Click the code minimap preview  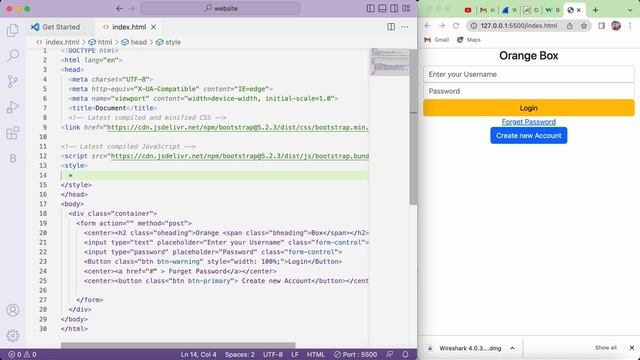(390, 62)
